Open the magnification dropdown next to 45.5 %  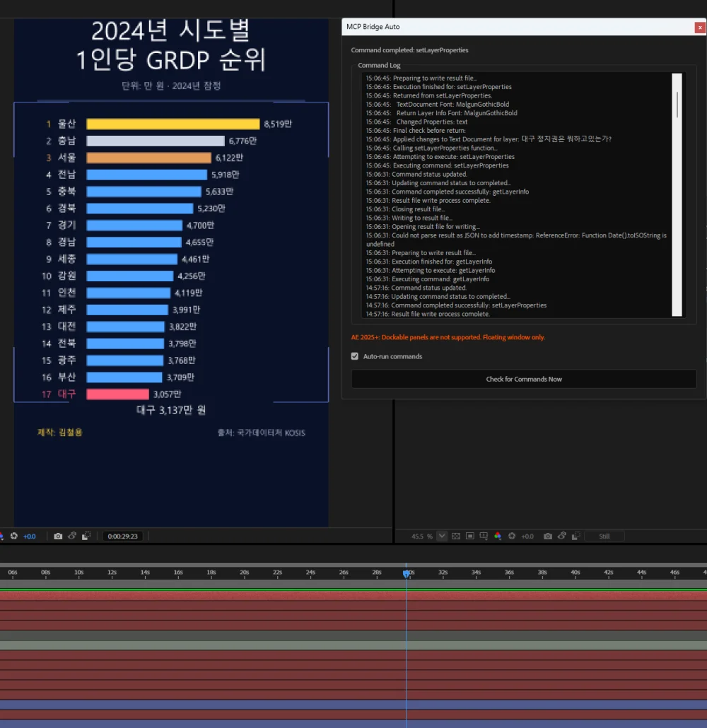point(442,536)
